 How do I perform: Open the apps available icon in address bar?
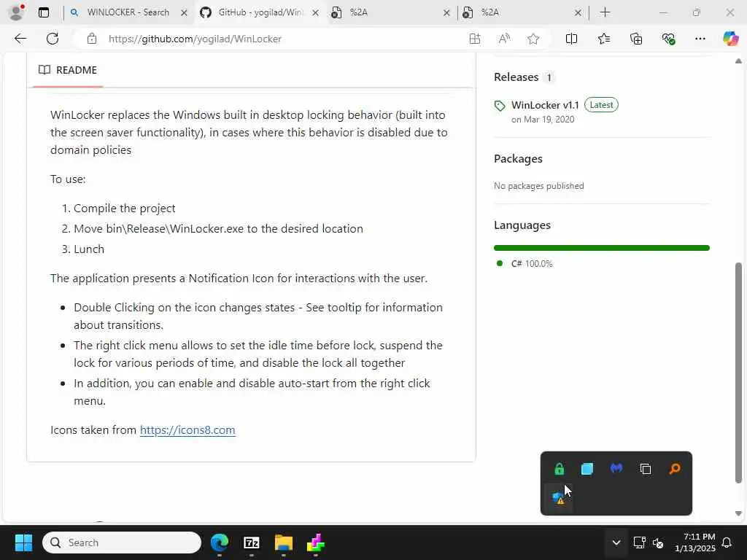tap(474, 39)
